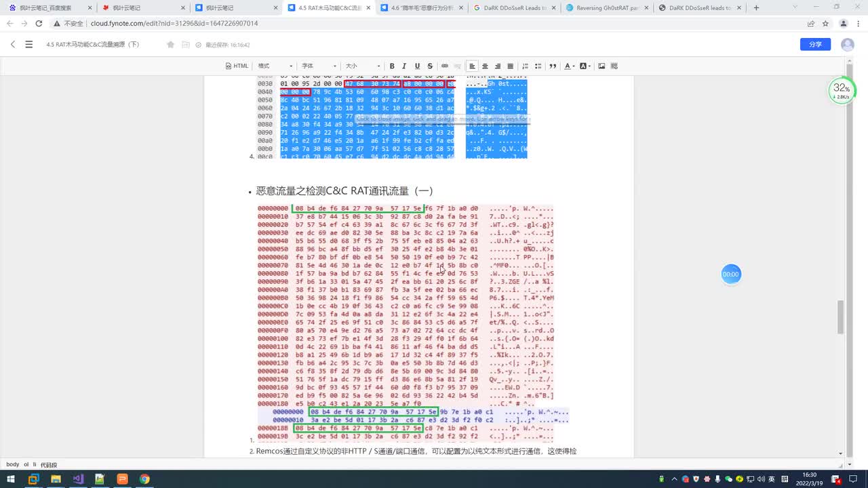The width and height of the screenshot is (868, 488).
Task: Toggle bold formatting
Action: [x=392, y=66]
